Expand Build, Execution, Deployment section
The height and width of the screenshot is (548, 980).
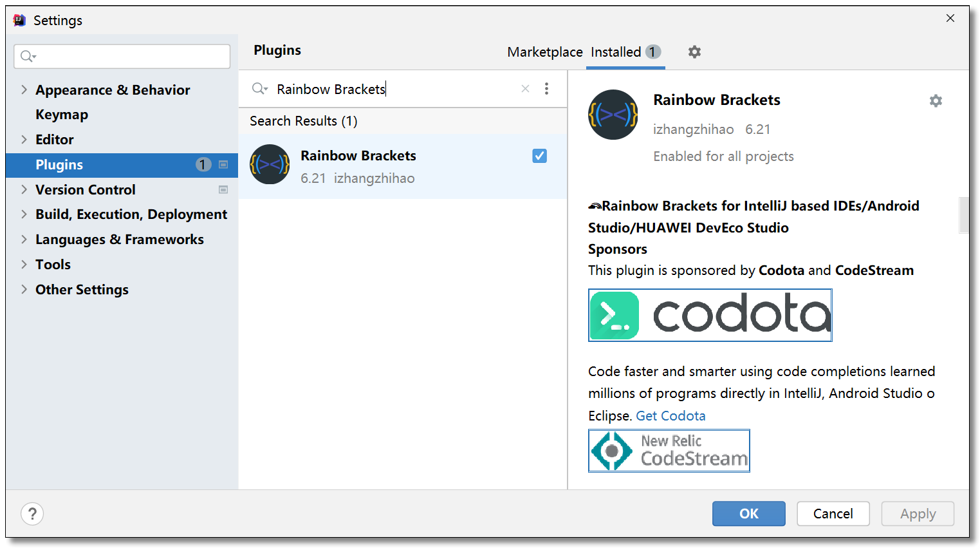(24, 214)
